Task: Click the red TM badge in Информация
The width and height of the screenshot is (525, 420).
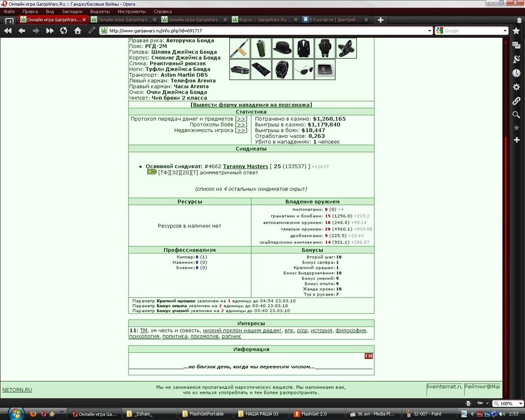Action: 369,356
